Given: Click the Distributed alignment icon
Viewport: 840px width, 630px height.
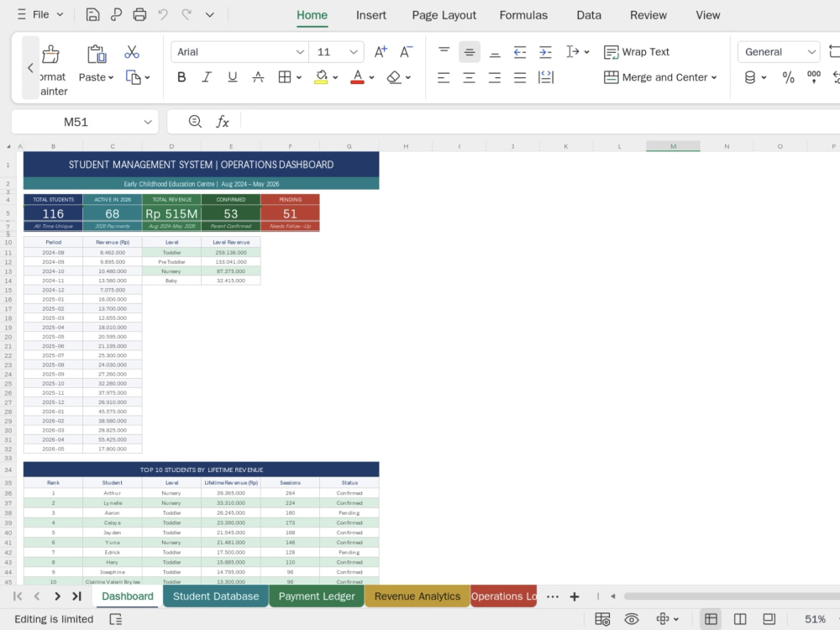Looking at the screenshot, I should click(x=546, y=77).
